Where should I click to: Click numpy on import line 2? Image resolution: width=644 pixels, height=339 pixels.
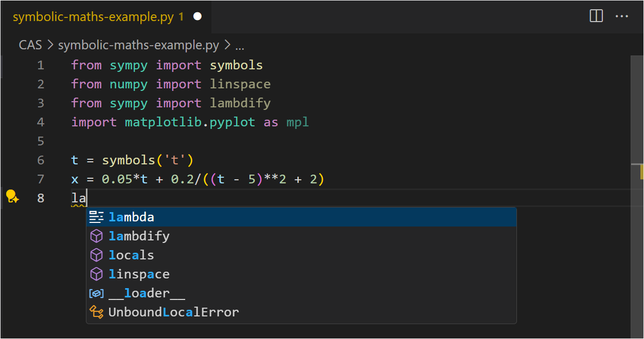129,85
